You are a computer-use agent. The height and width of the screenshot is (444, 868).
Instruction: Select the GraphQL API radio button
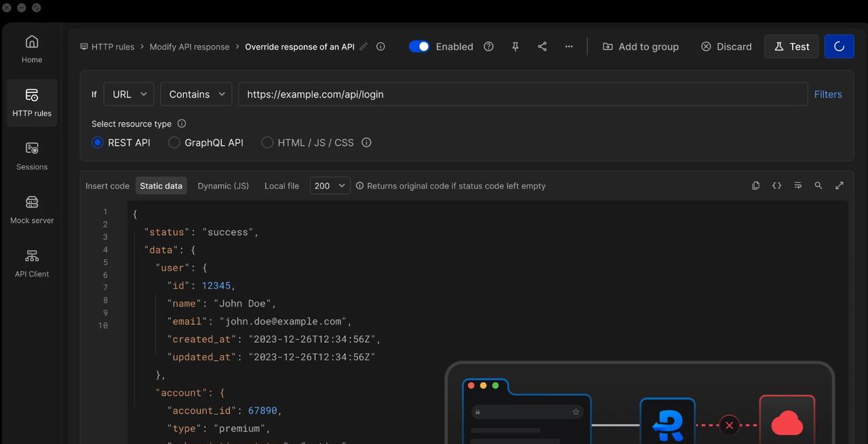tap(174, 142)
